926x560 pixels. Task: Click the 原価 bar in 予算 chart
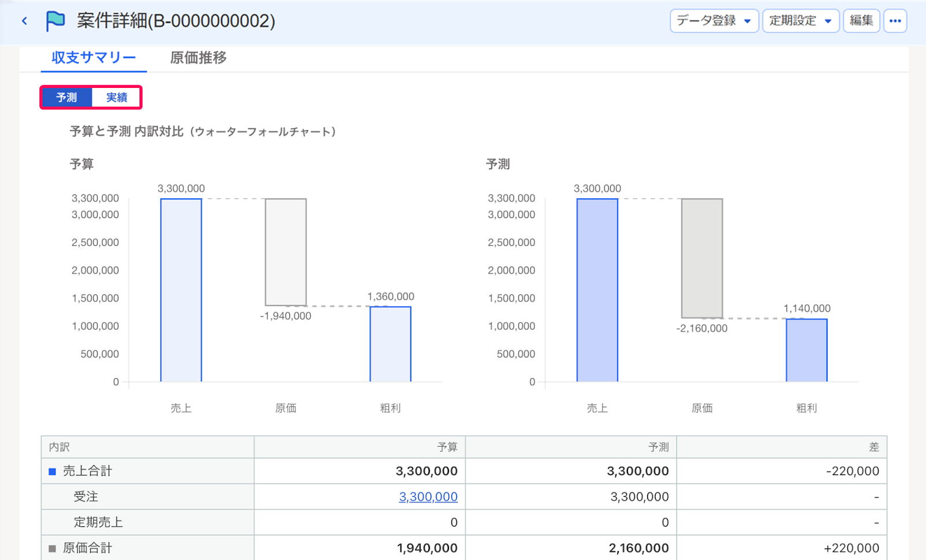pos(286,252)
